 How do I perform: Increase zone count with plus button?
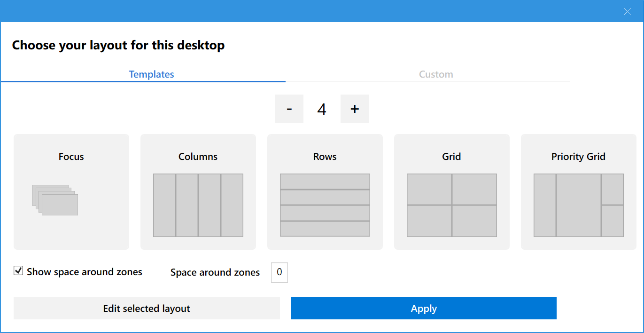point(355,109)
